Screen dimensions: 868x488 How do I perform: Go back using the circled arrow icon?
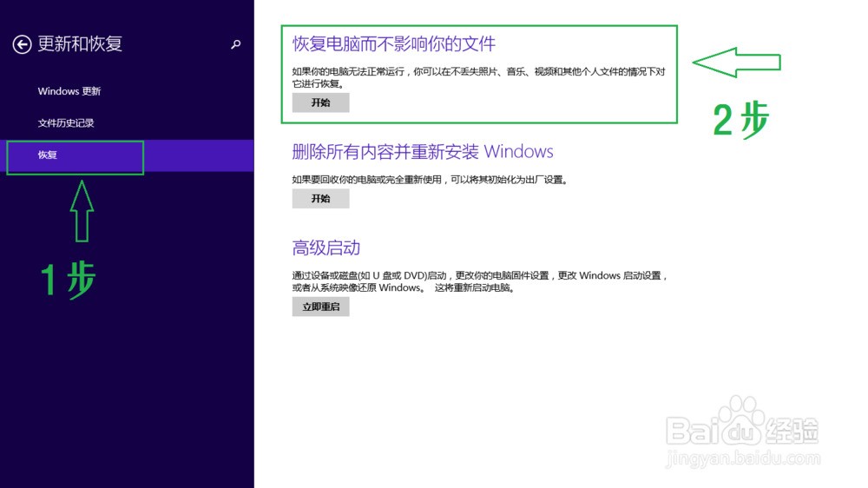tap(23, 44)
